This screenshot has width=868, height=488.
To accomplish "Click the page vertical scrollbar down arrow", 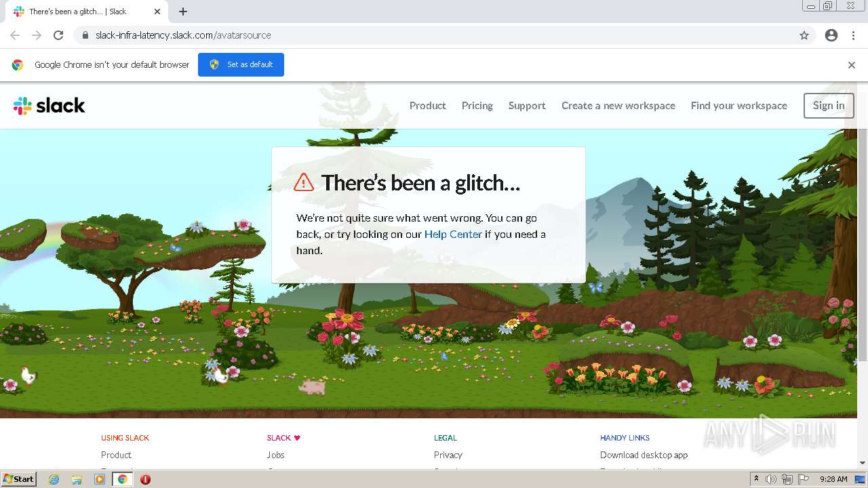I will click(x=863, y=463).
